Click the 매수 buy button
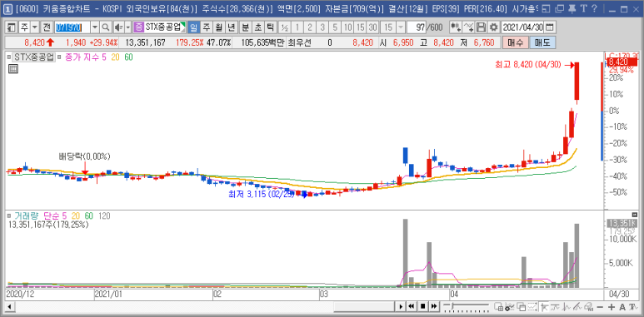Screen dimensions: 644x317 pos(515,42)
